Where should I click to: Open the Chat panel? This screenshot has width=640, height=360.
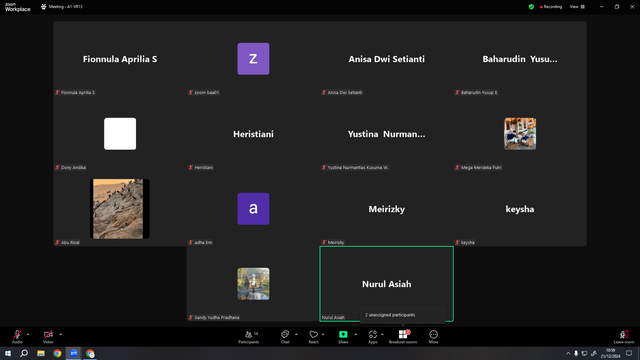coord(285,337)
